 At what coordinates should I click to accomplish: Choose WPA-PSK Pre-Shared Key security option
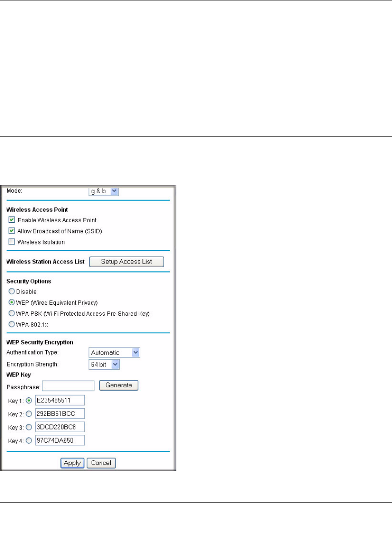tap(12, 313)
